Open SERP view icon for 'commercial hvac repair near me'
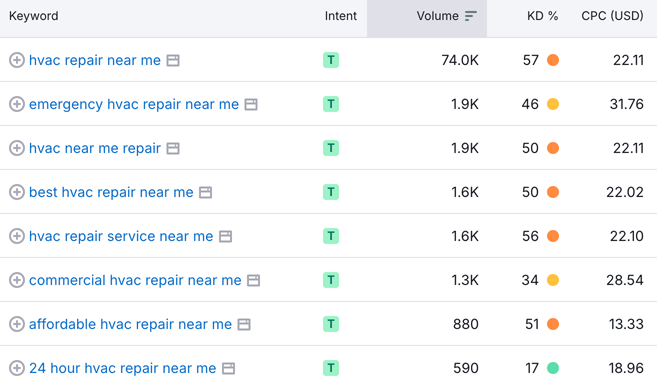This screenshot has width=657, height=387. pyautogui.click(x=253, y=281)
